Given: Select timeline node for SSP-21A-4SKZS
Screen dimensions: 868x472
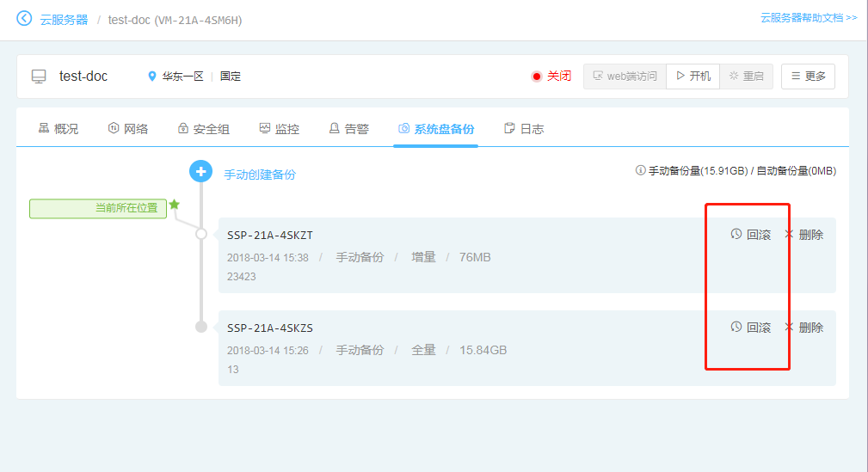Looking at the screenshot, I should (201, 327).
